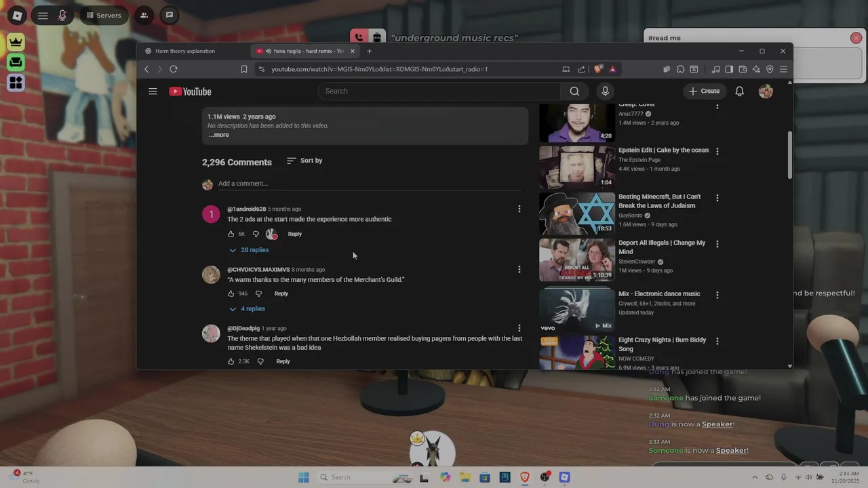Open File Explorer from the taskbar
868x488 pixels.
click(465, 477)
